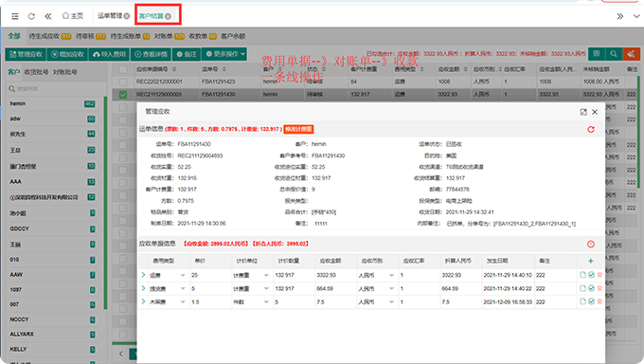Image resolution: width=644 pixels, height=364 pixels.
Task: Click the orange button in waybill info header
Action: tap(298, 129)
